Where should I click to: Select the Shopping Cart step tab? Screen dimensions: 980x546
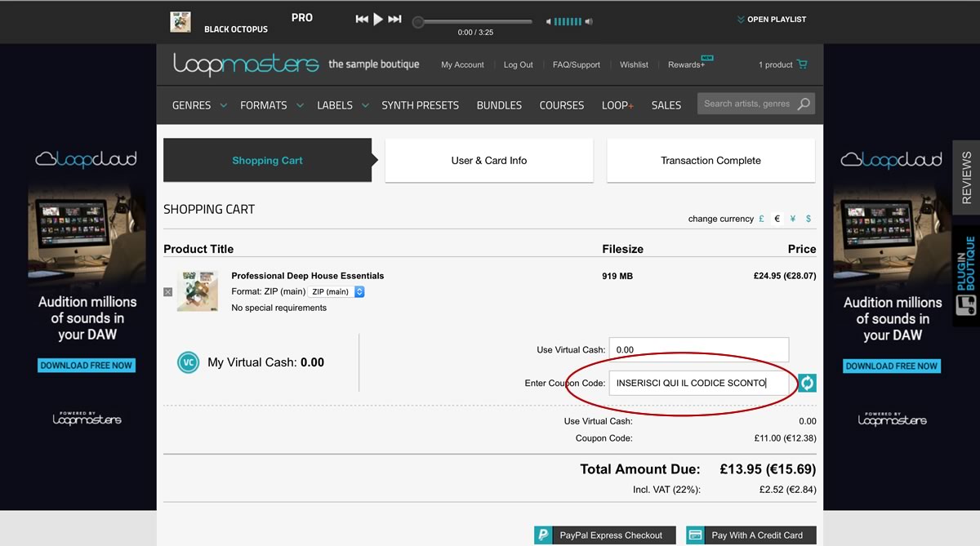click(x=267, y=160)
